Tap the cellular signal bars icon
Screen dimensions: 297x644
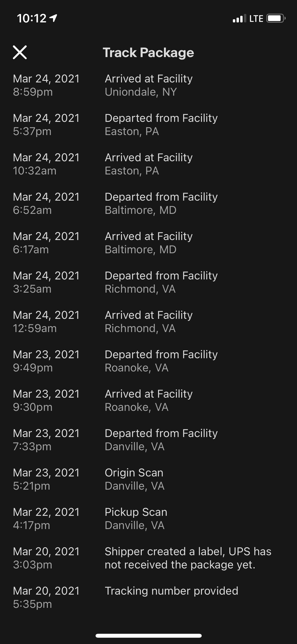pyautogui.click(x=239, y=19)
